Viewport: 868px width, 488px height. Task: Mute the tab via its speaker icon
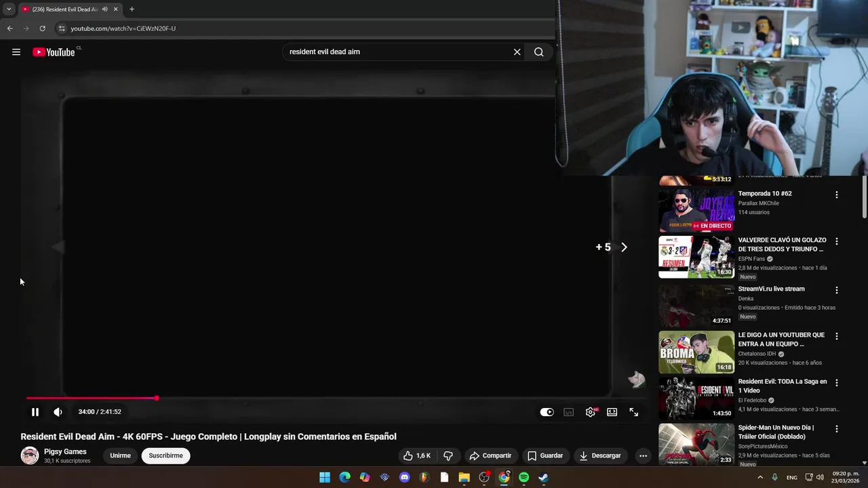[104, 9]
